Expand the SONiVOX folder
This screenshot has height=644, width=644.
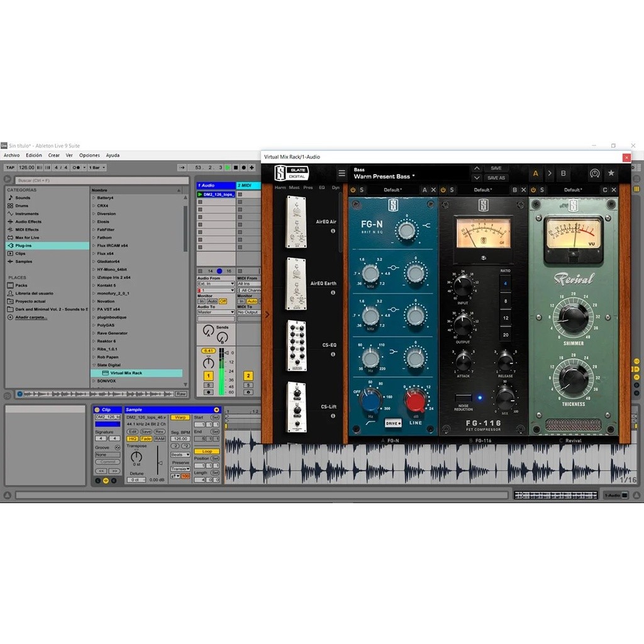(x=94, y=380)
